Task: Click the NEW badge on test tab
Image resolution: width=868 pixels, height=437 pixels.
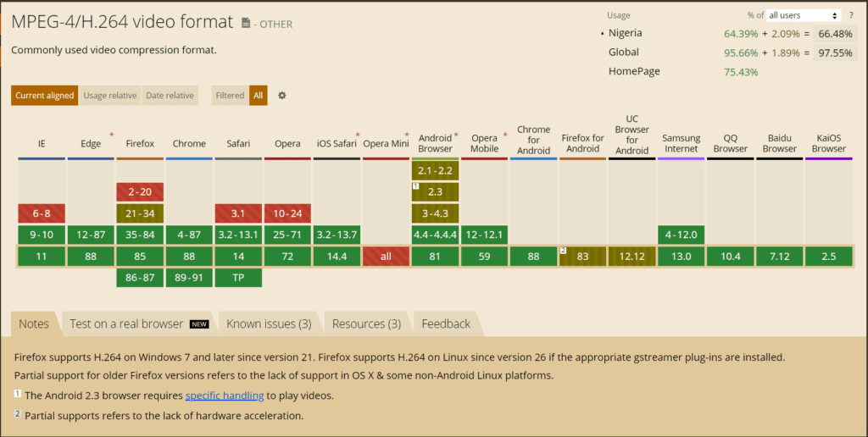Action: pyautogui.click(x=199, y=324)
